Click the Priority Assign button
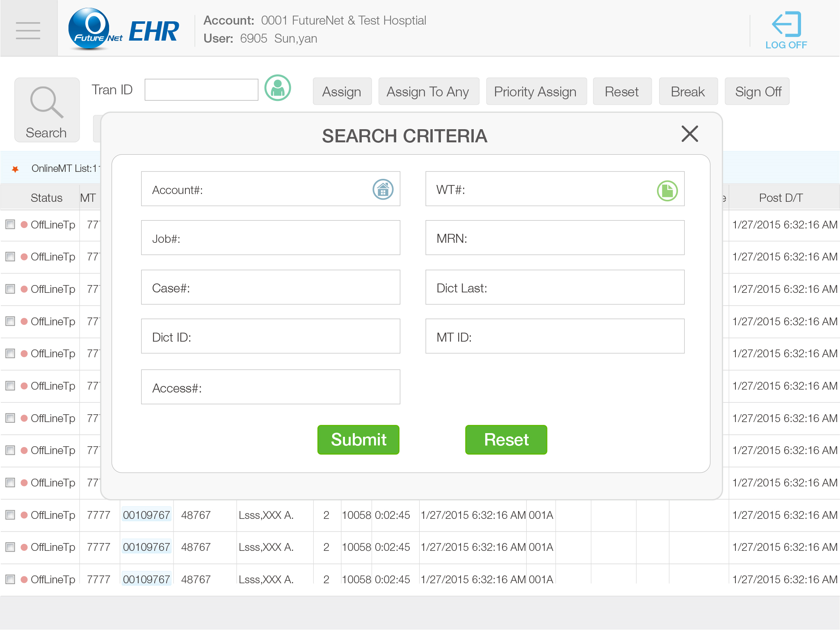The width and height of the screenshot is (840, 630). coord(536,91)
